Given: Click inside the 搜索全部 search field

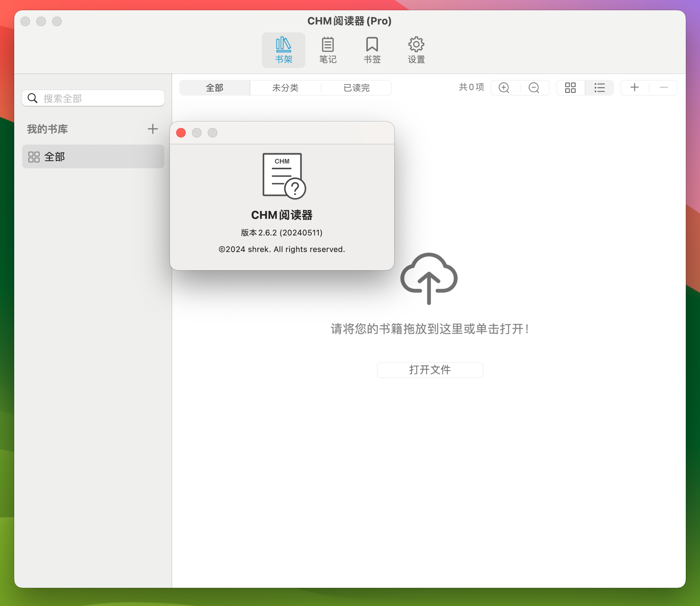Looking at the screenshot, I should (93, 98).
